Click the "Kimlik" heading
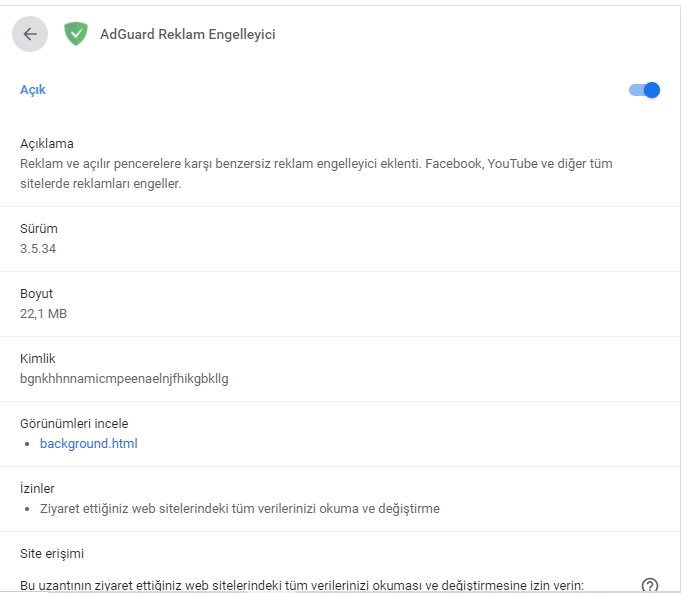 point(38,358)
